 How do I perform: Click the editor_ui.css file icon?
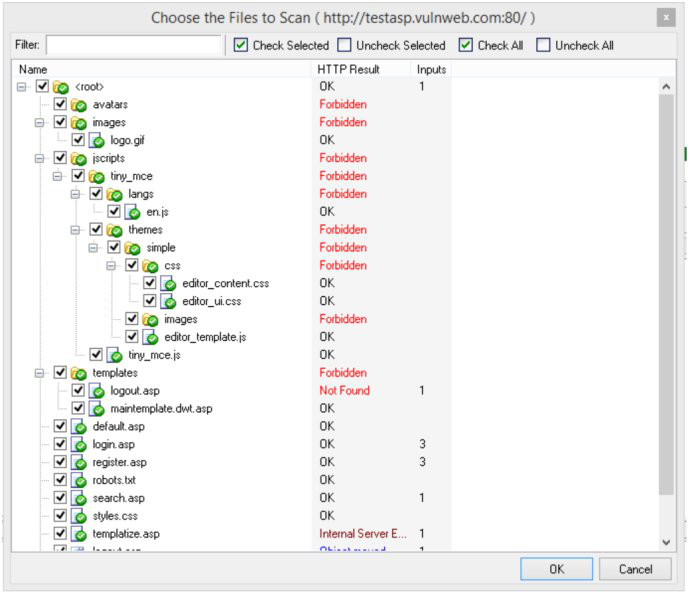coord(168,302)
